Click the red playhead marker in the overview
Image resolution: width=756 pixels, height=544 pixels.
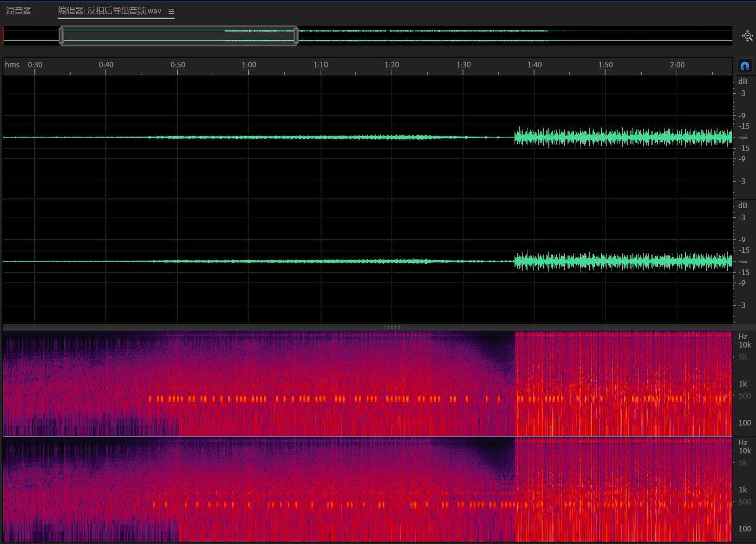(x=4, y=36)
